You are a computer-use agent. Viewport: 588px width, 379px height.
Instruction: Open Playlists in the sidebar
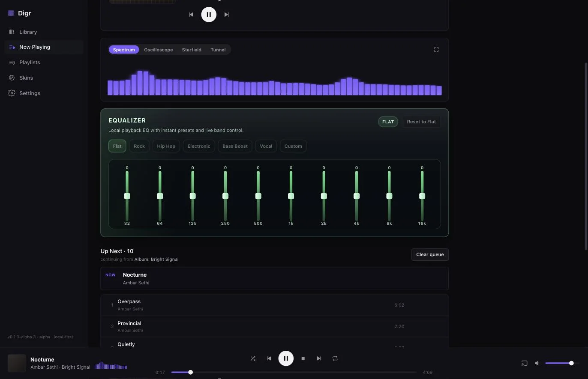[x=44, y=63]
